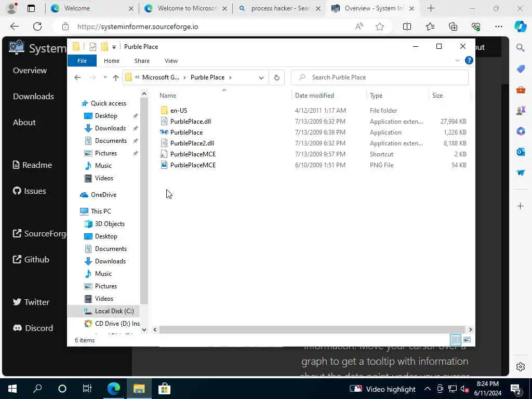Expand breadcrumb chevron after Purble Place
532x399 pixels.
[x=230, y=78]
